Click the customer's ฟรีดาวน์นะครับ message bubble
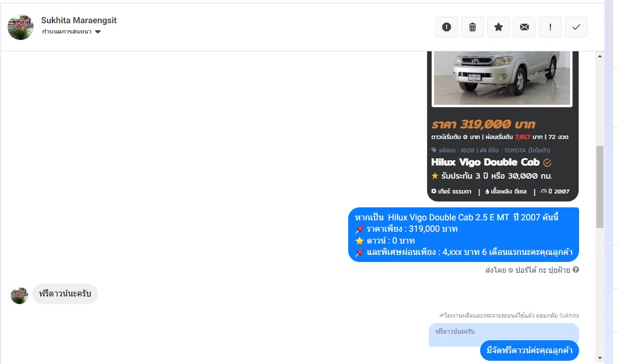The width and height of the screenshot is (618, 364). (65, 294)
